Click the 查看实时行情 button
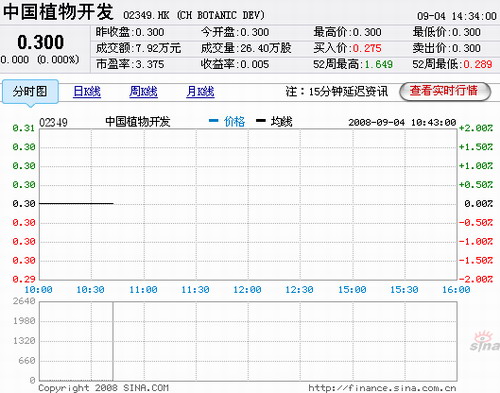 [x=445, y=91]
